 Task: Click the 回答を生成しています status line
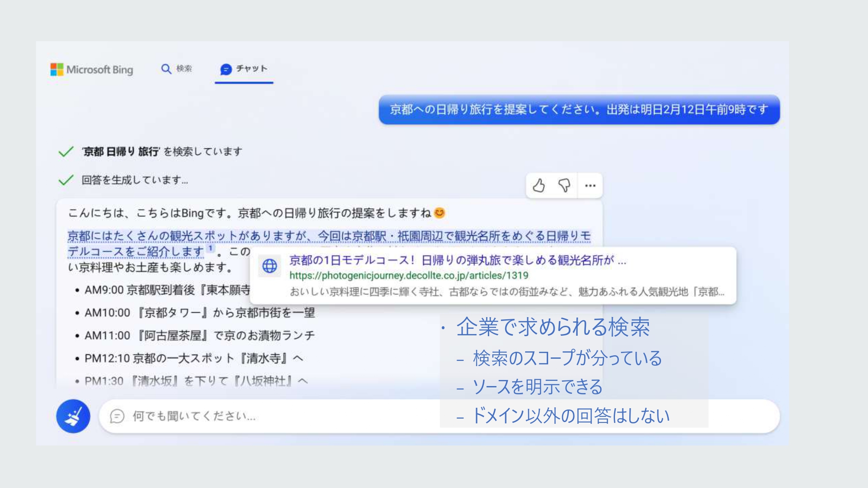[135, 180]
